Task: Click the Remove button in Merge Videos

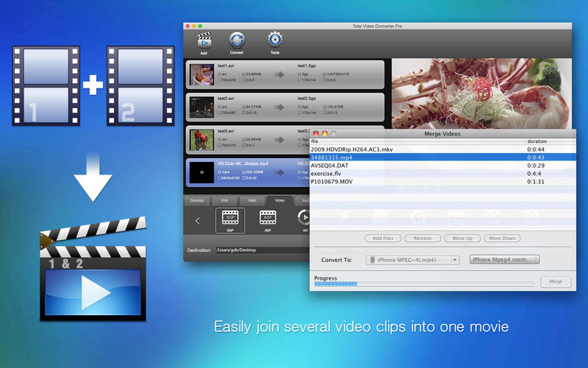Action: [x=423, y=238]
